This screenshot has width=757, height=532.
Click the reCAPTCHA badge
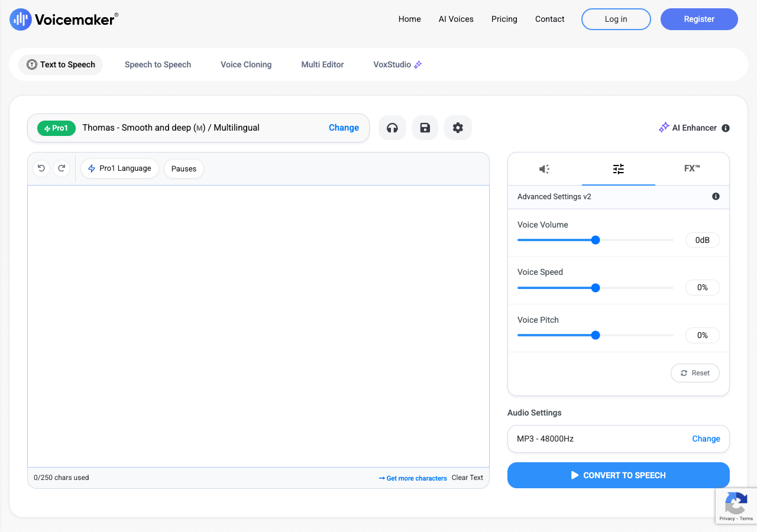pos(736,506)
